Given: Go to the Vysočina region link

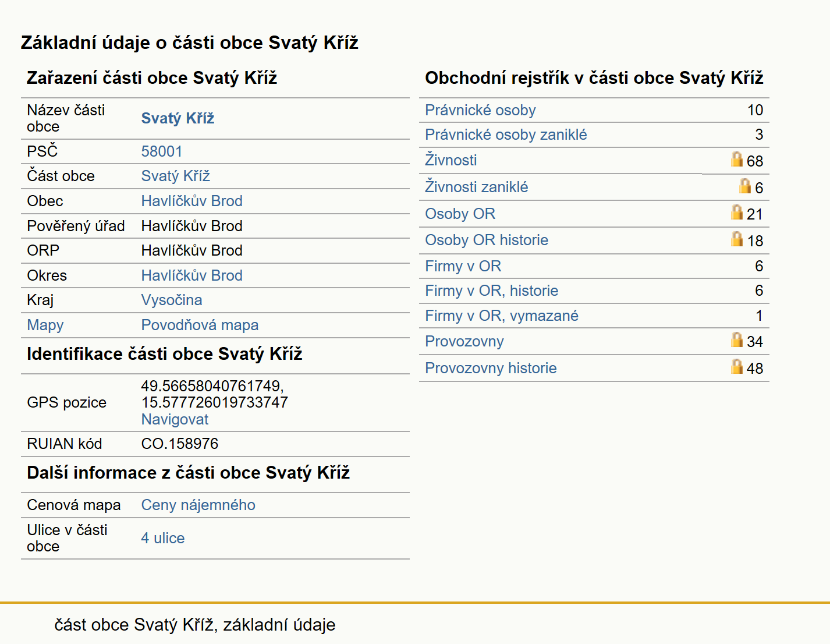Looking at the screenshot, I should click(x=172, y=300).
